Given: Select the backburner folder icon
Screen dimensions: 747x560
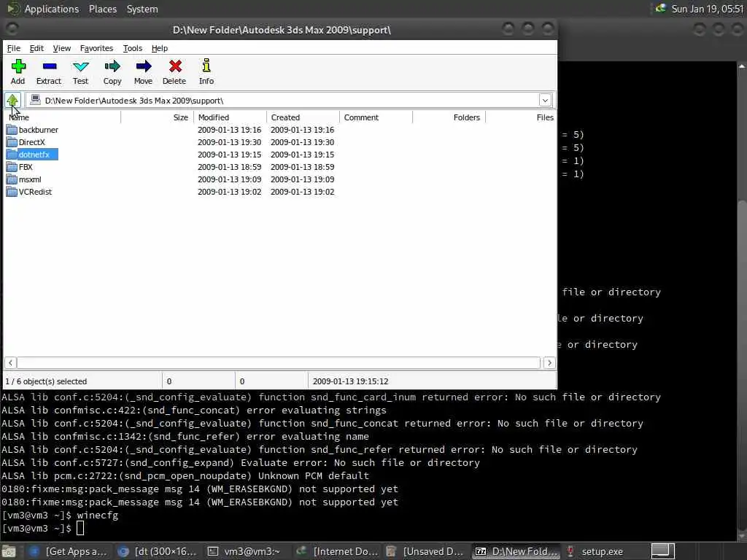Looking at the screenshot, I should point(12,130).
